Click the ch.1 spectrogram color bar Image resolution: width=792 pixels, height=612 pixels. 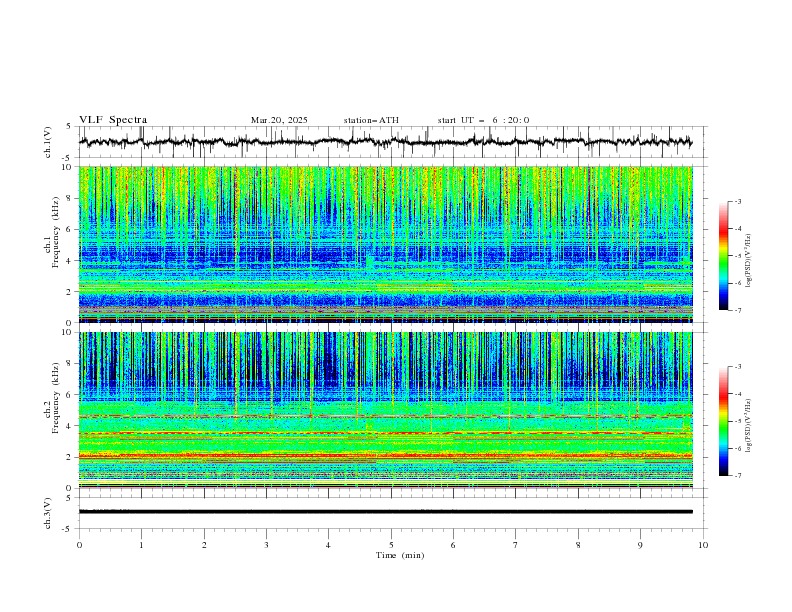723,255
